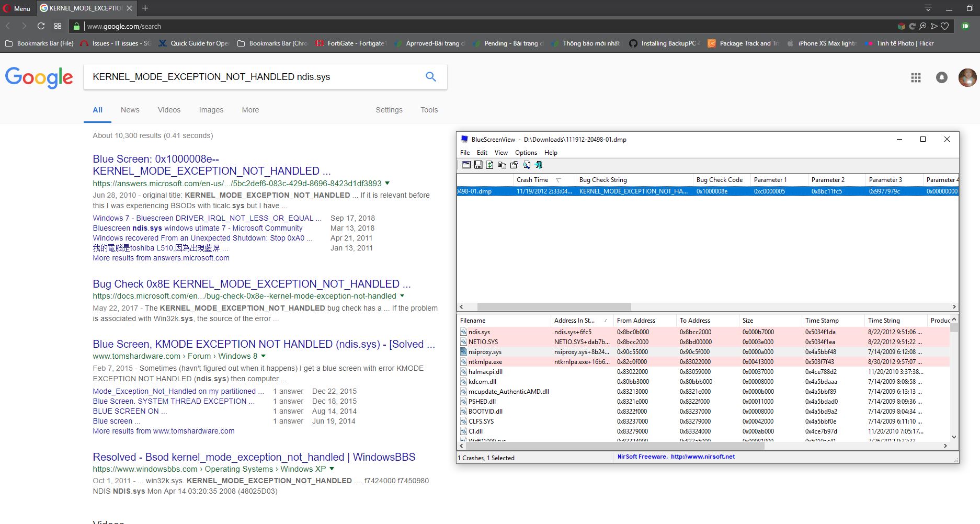The image size is (980, 524).
Task: Click the padlock security icon in address bar
Action: pos(76,26)
